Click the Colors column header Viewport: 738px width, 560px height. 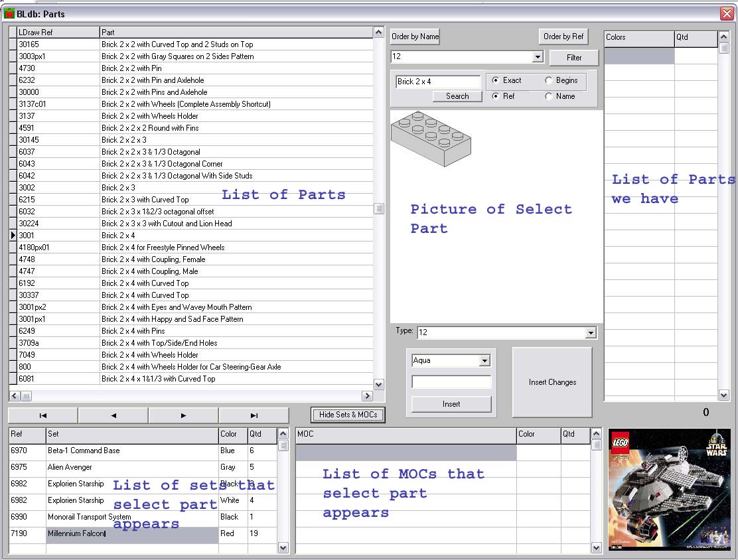click(x=639, y=38)
